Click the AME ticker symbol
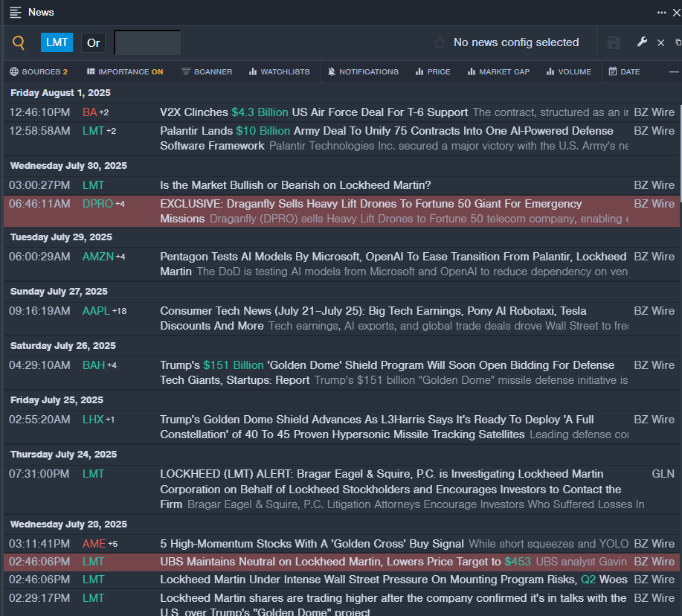Screen dimensions: 682x616 [x=94, y=544]
